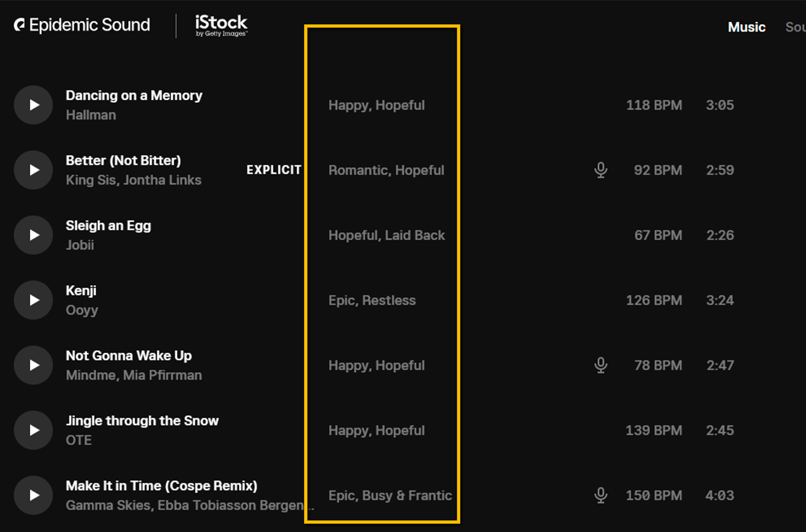Start playback of Sleigh an Egg

click(33, 235)
